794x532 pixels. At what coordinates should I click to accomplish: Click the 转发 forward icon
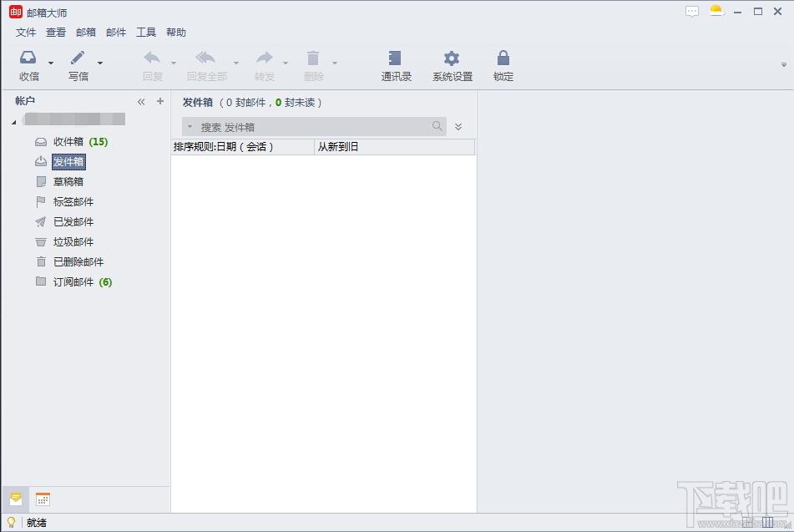point(264,58)
